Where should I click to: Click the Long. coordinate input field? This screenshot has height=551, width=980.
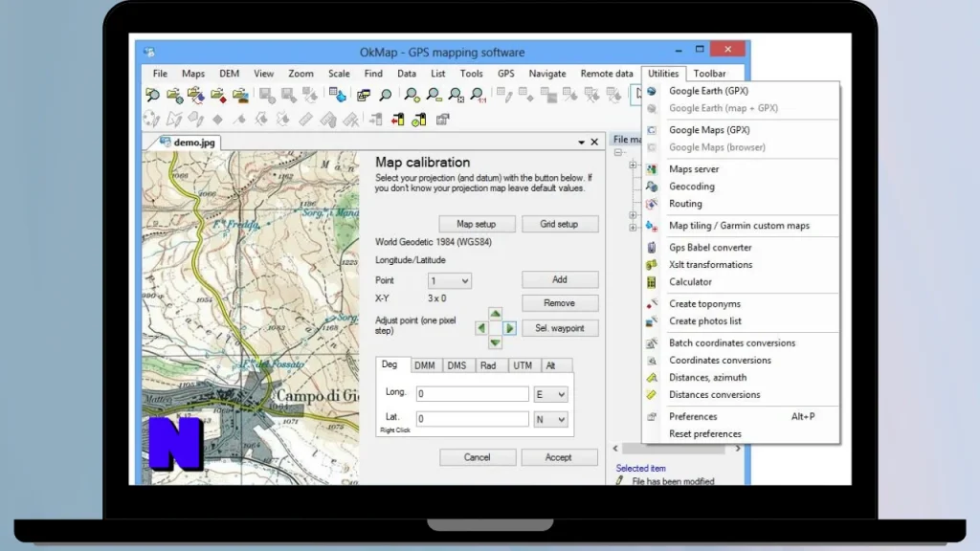coord(472,393)
